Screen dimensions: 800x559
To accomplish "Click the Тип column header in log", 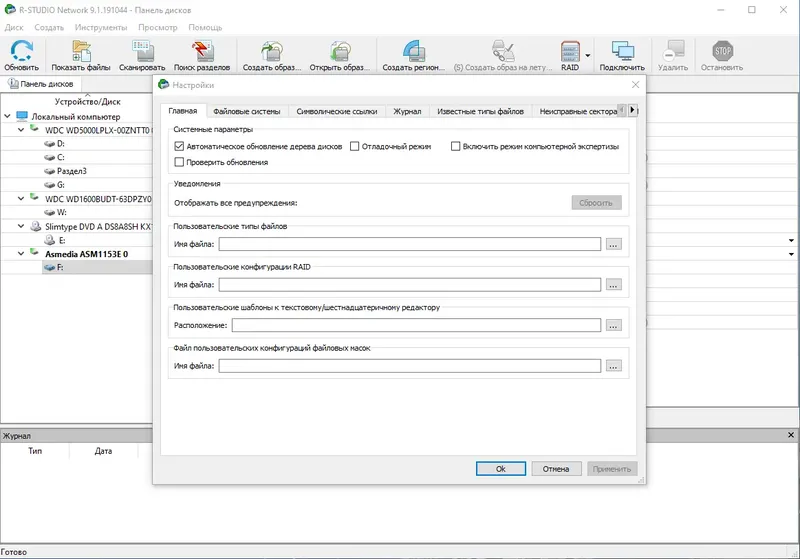I will (x=35, y=451).
